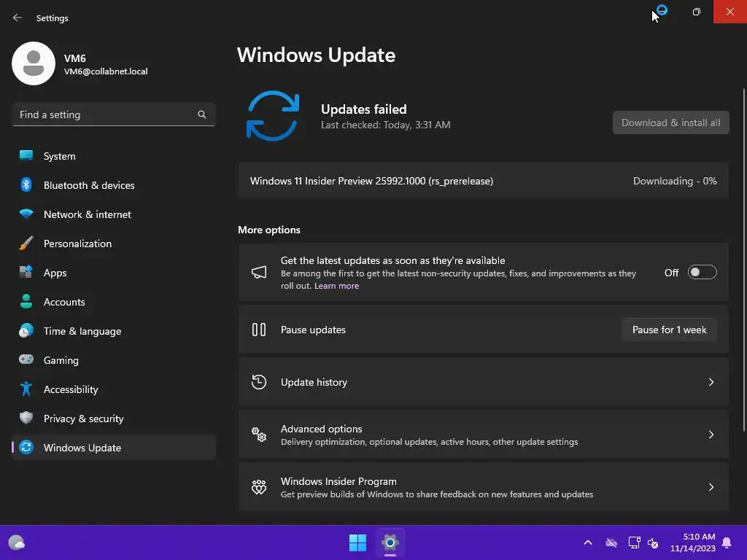Select Privacy & security category
Viewport: 747px width, 560px height.
(113, 418)
